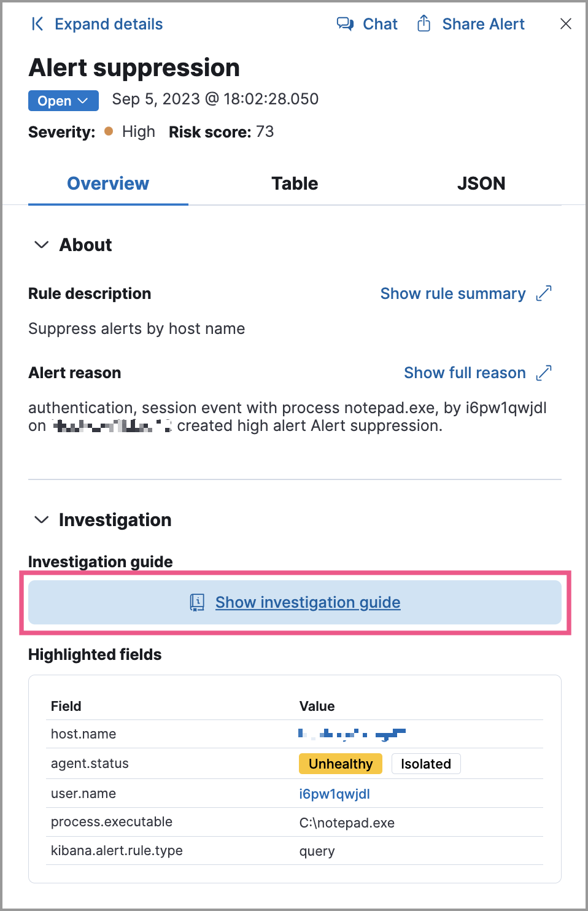Click the Unhealthy agent status badge
The image size is (588, 911).
tap(341, 764)
